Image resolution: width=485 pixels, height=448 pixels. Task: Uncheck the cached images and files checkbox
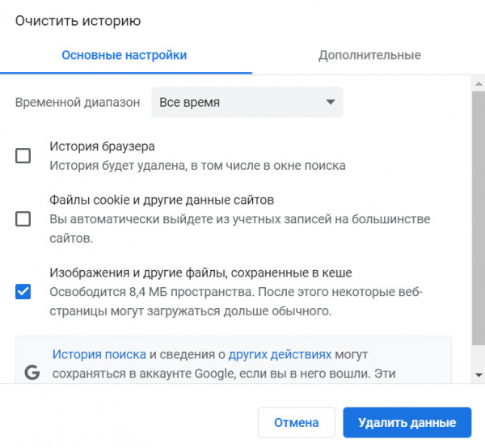23,292
